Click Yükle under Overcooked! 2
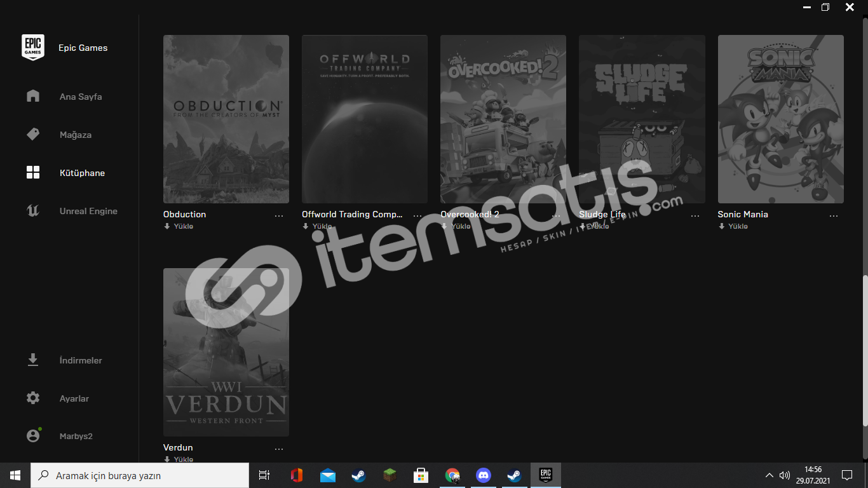 click(x=456, y=226)
